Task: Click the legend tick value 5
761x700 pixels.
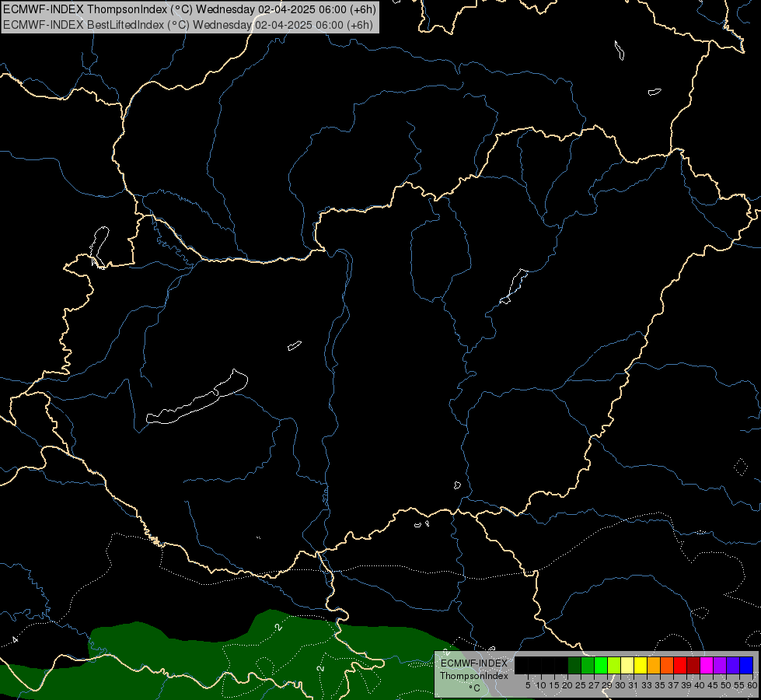Action: (528, 685)
